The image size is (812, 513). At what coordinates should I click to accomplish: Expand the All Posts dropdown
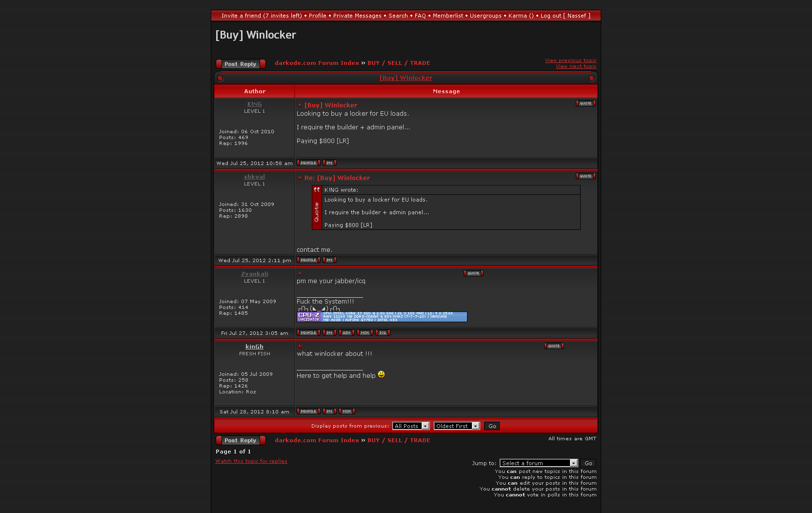411,426
